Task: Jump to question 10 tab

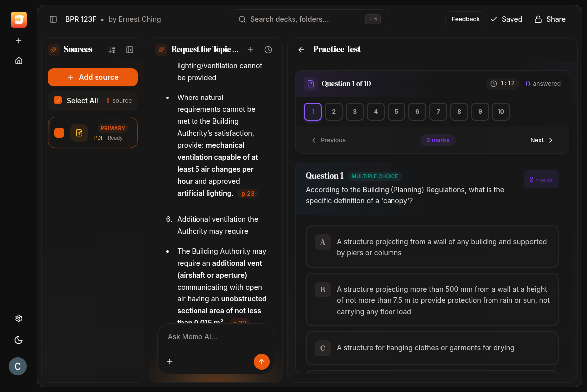Action: (x=501, y=112)
